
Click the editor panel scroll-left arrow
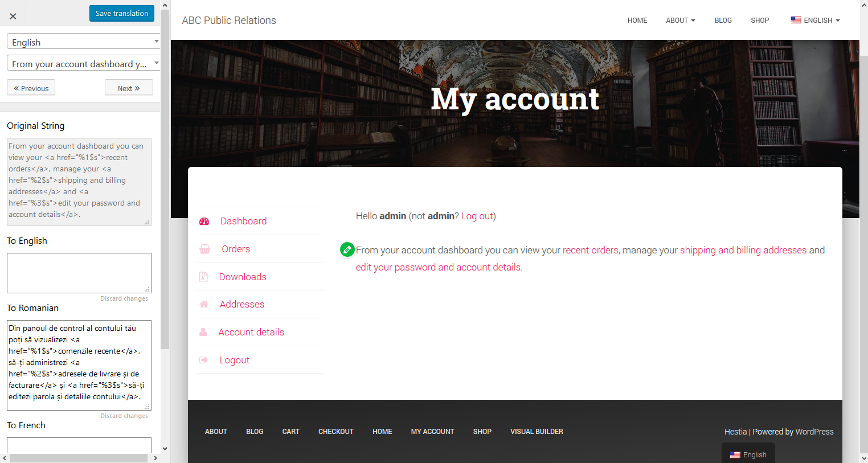(5, 458)
